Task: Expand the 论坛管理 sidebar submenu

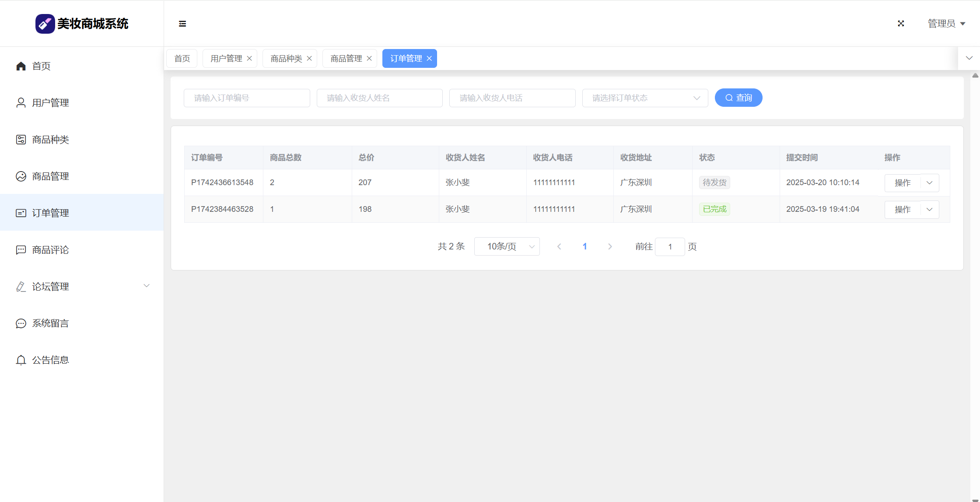Action: (x=147, y=286)
